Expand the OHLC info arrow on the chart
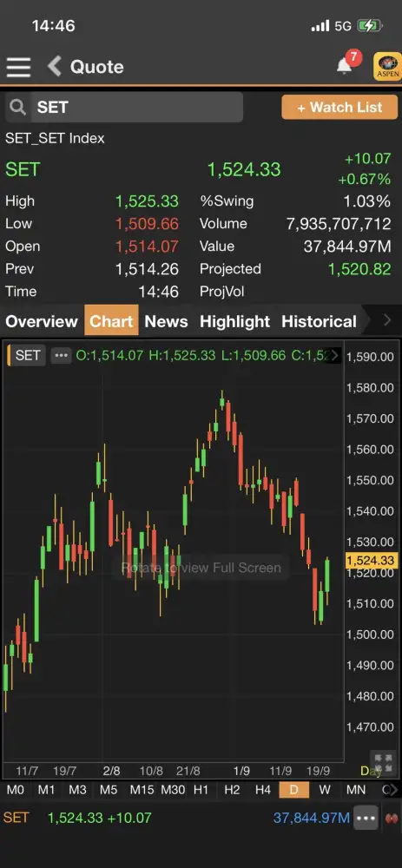 (334, 355)
